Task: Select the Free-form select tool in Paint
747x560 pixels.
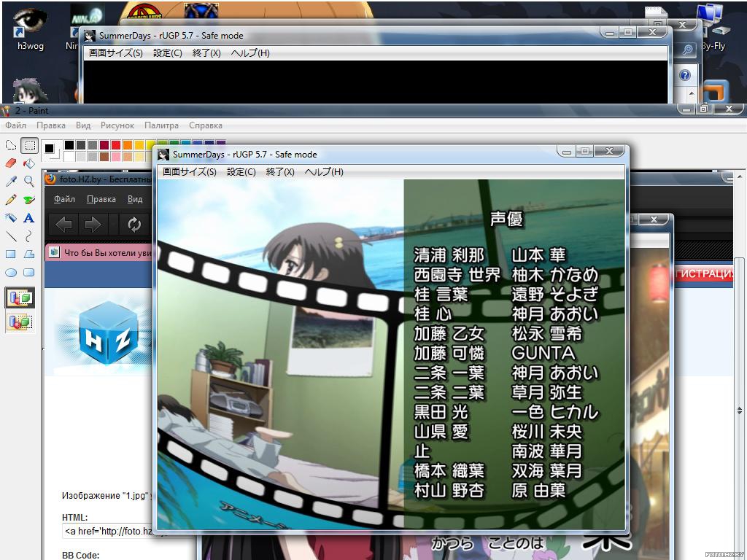Action: click(10, 145)
